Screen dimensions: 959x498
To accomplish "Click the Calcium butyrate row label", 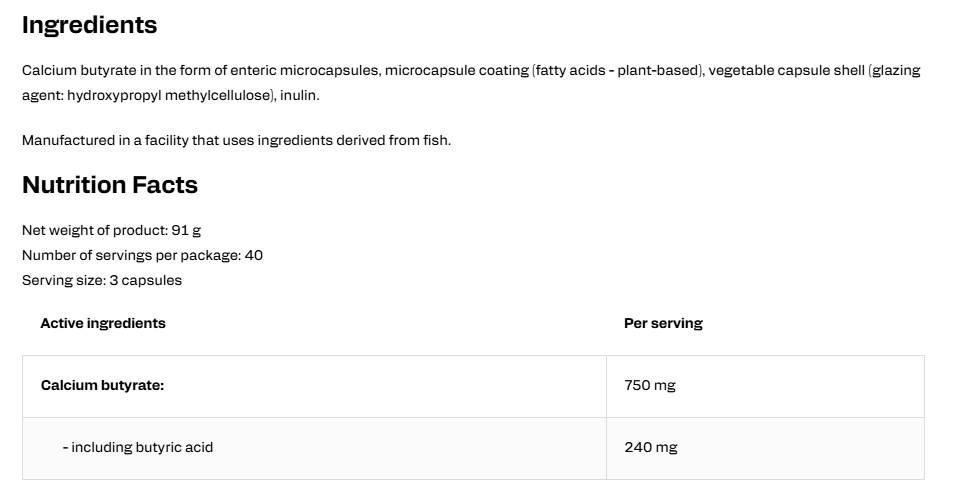I will (x=103, y=385).
